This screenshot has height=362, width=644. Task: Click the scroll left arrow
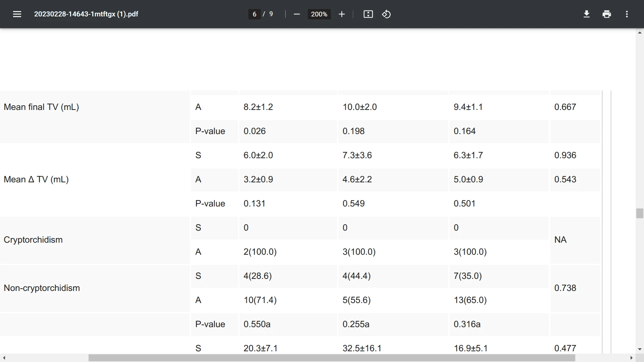click(4, 358)
